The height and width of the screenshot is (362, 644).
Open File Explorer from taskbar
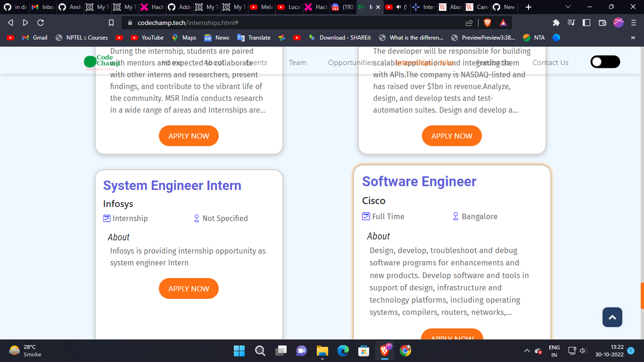[x=322, y=351]
